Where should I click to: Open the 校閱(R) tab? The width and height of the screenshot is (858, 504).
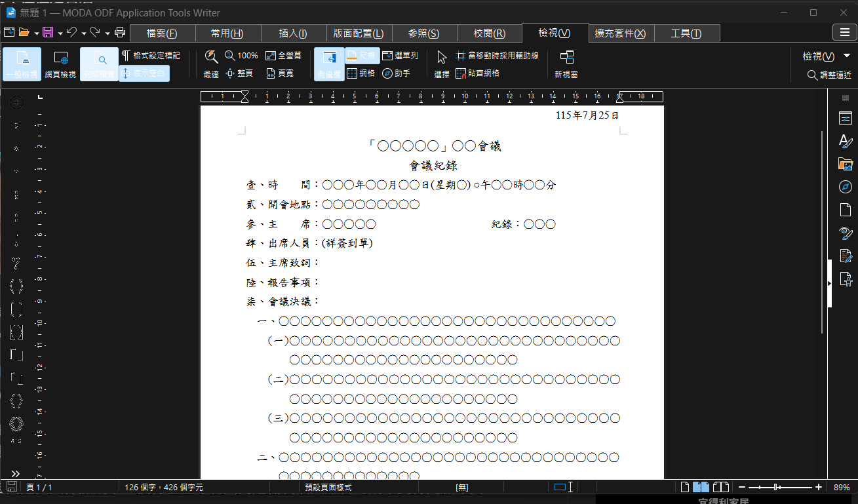[x=489, y=33]
